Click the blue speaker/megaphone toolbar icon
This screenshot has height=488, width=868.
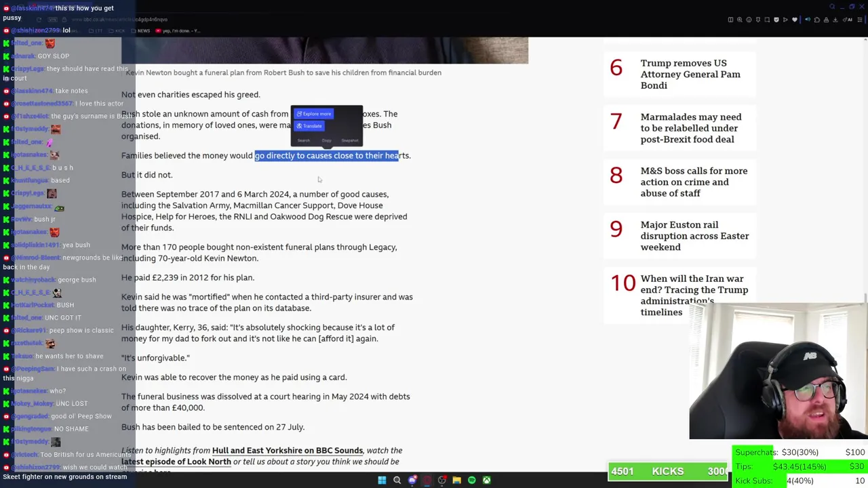point(808,20)
